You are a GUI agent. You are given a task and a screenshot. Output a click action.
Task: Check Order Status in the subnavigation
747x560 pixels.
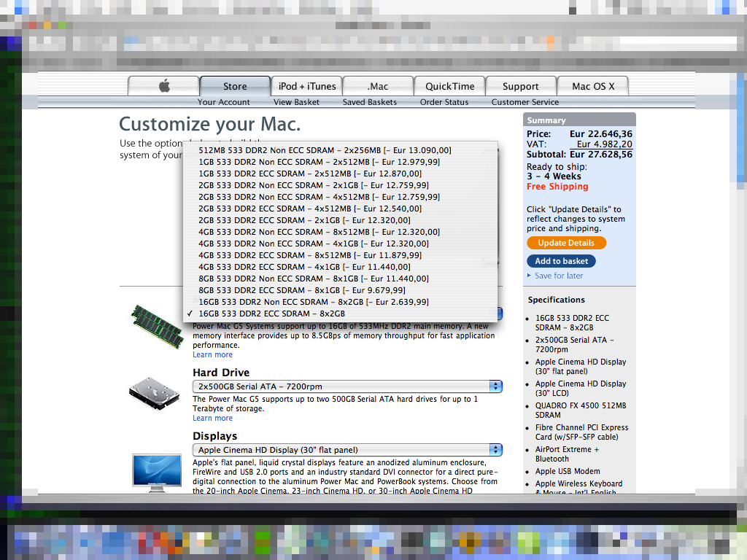[444, 102]
